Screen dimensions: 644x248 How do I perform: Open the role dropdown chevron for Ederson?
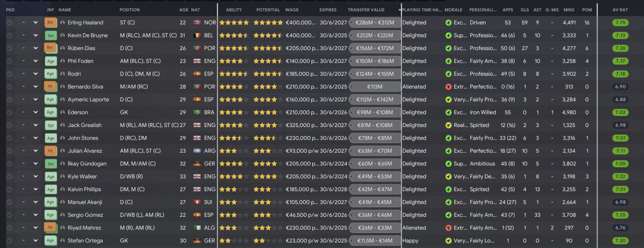click(35, 112)
